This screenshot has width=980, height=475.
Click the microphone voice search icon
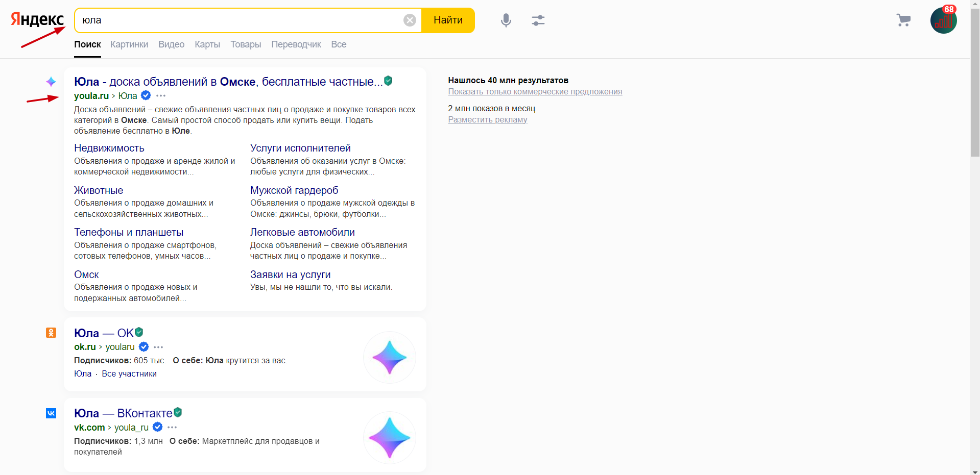point(506,20)
